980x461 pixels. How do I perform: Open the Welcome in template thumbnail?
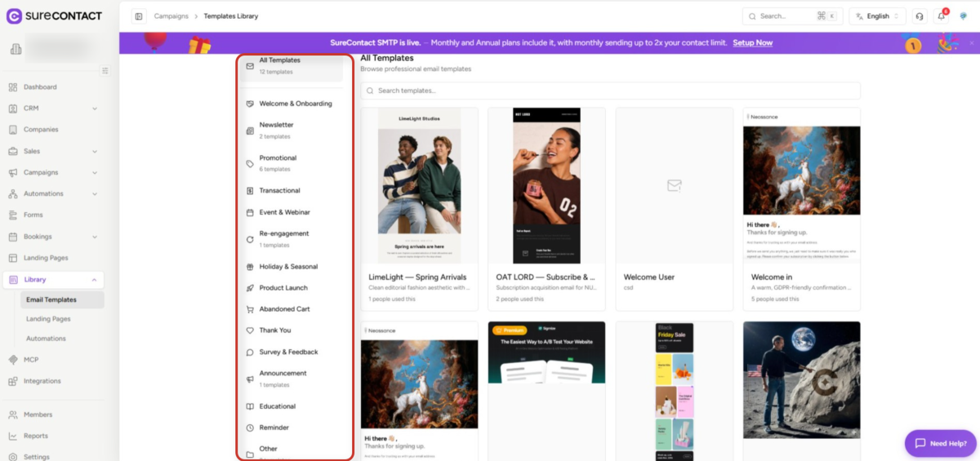click(x=801, y=185)
